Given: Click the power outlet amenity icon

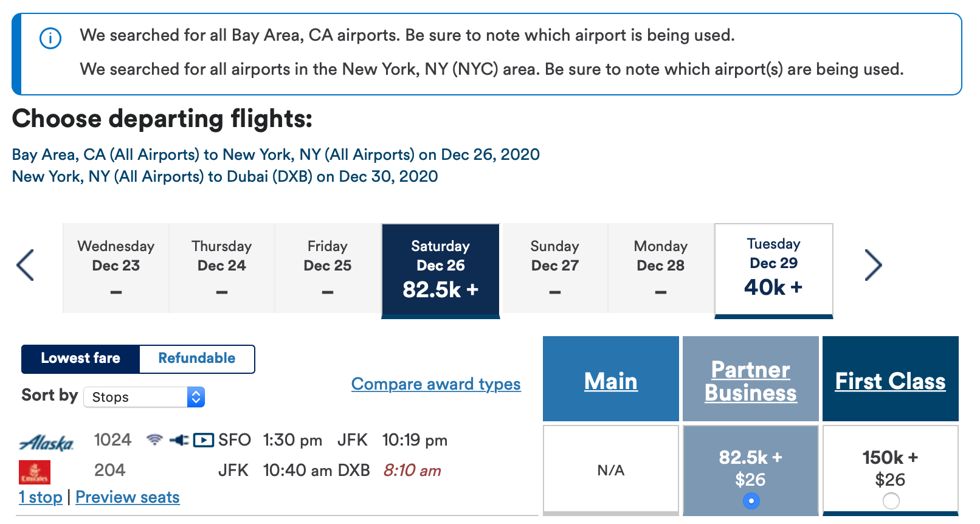Looking at the screenshot, I should (x=179, y=440).
